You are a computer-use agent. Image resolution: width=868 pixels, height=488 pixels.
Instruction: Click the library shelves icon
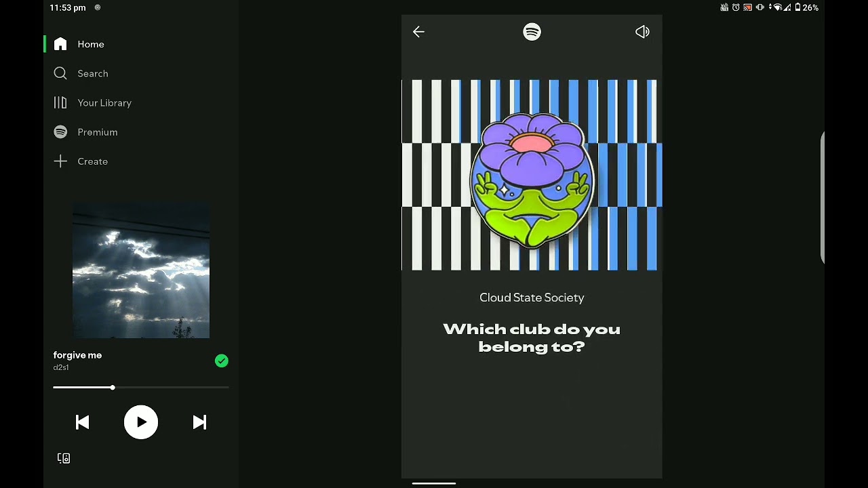pyautogui.click(x=60, y=102)
